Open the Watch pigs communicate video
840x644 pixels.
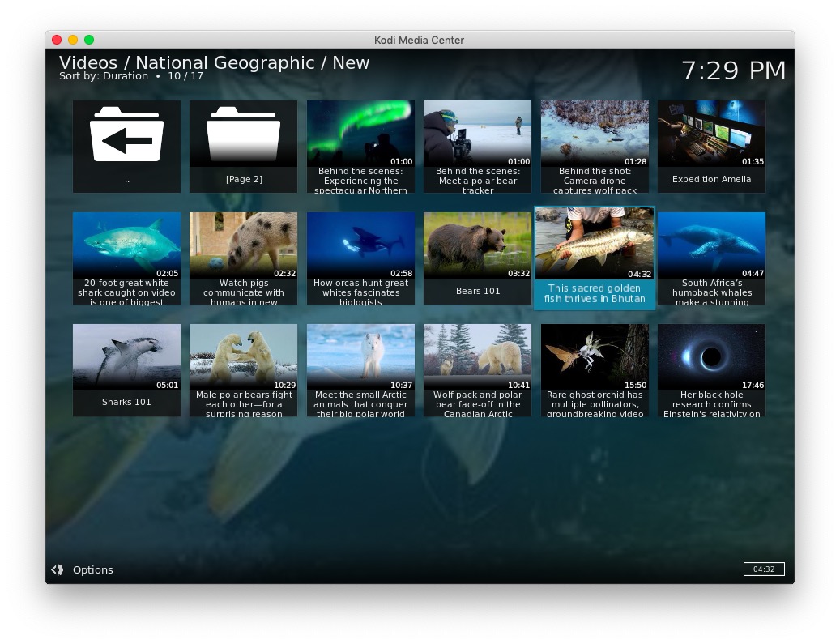coord(243,246)
